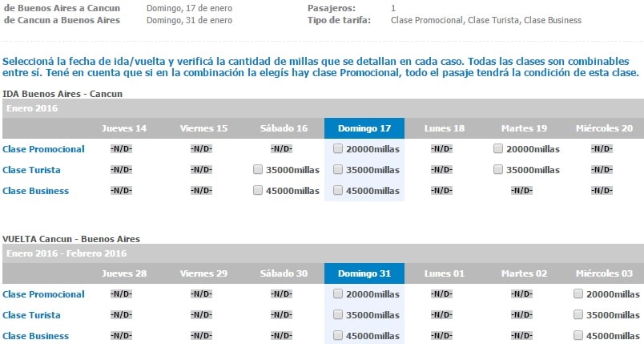This screenshot has height=344, width=644.
Task: Select the Martes 19 outbound date header
Action: pyautogui.click(x=524, y=128)
